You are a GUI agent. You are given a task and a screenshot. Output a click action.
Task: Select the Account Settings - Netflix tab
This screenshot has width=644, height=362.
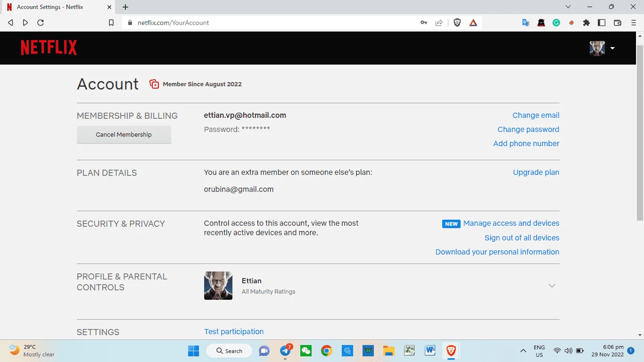pyautogui.click(x=59, y=7)
